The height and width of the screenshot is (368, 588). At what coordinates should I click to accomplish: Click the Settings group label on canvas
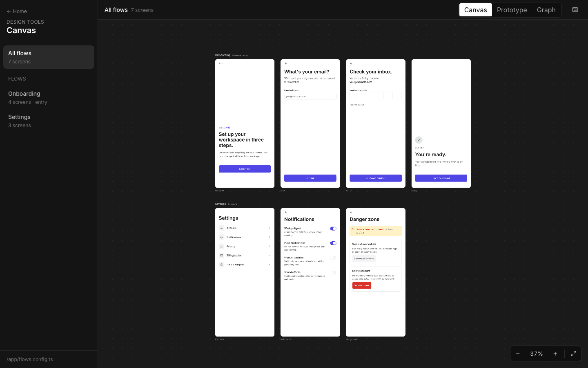click(220, 204)
